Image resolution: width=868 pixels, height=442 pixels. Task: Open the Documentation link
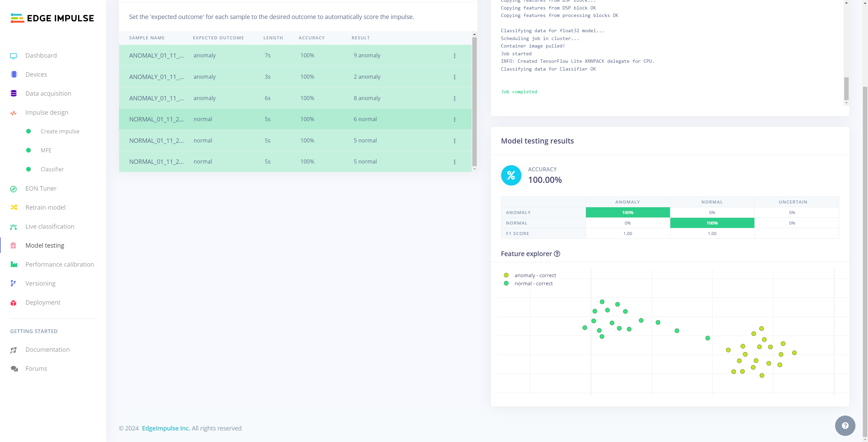(47, 350)
